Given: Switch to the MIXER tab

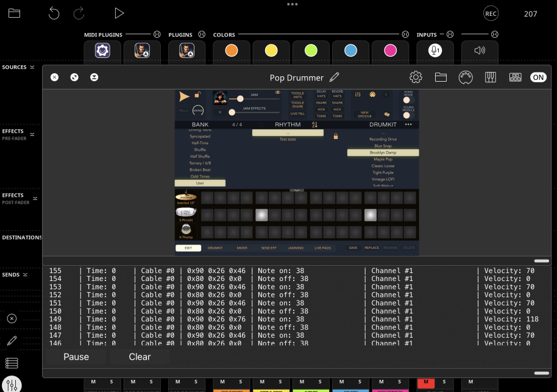Looking at the screenshot, I should pyautogui.click(x=242, y=248).
